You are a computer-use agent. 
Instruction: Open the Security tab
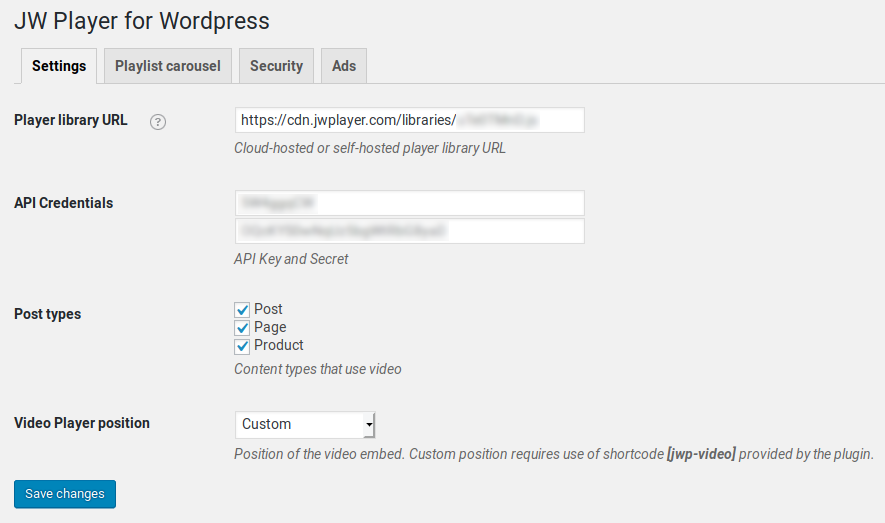click(277, 66)
